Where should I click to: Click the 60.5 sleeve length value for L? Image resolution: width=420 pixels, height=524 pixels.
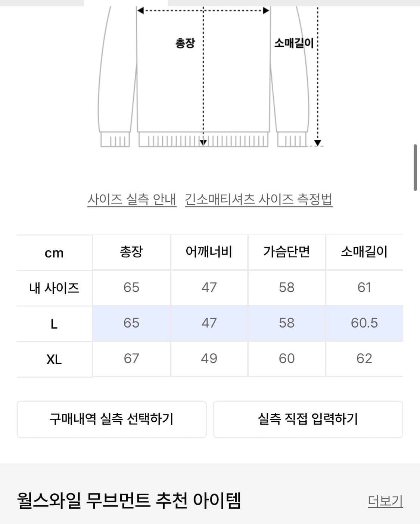click(x=364, y=323)
